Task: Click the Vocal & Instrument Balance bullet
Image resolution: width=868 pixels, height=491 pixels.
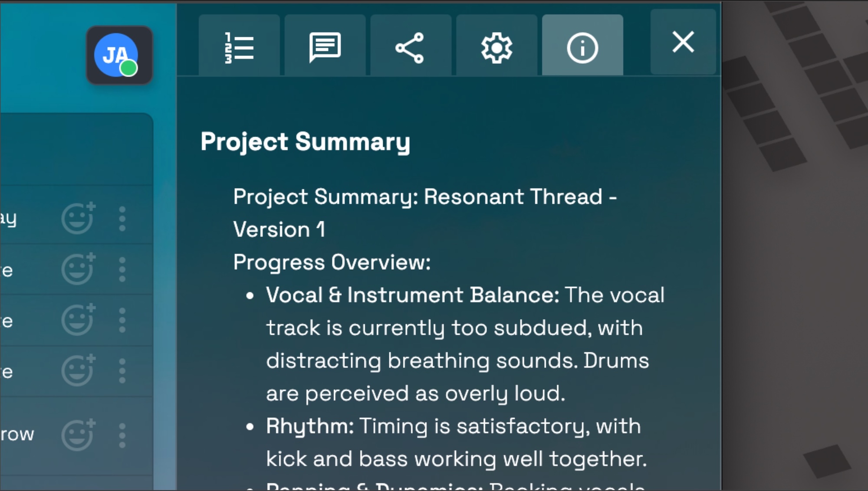Action: (x=465, y=344)
